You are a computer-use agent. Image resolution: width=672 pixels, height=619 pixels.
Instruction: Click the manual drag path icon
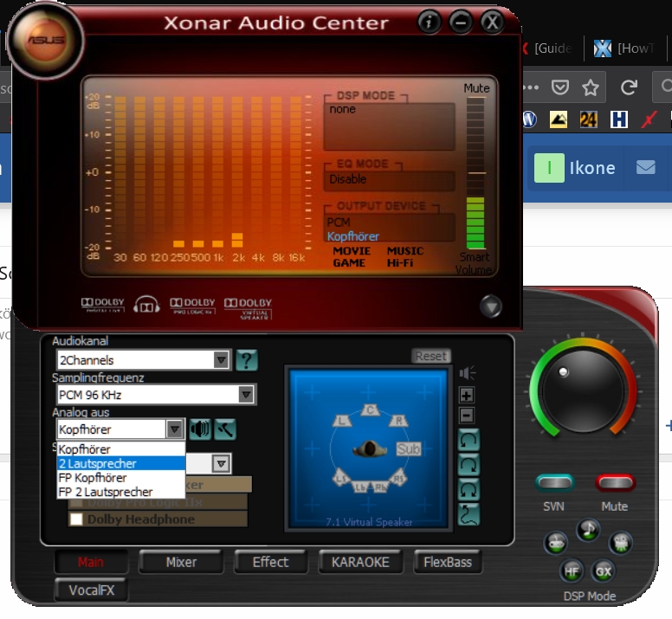[468, 514]
